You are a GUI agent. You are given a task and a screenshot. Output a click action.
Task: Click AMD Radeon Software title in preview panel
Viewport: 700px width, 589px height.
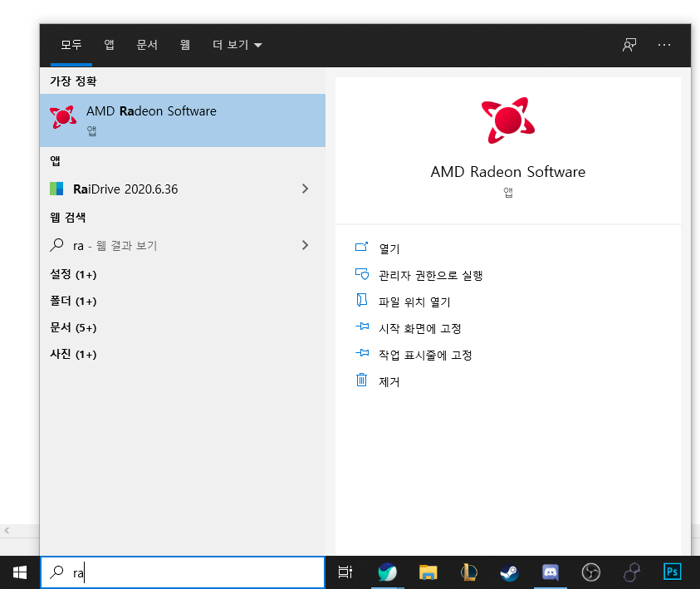pyautogui.click(x=508, y=172)
